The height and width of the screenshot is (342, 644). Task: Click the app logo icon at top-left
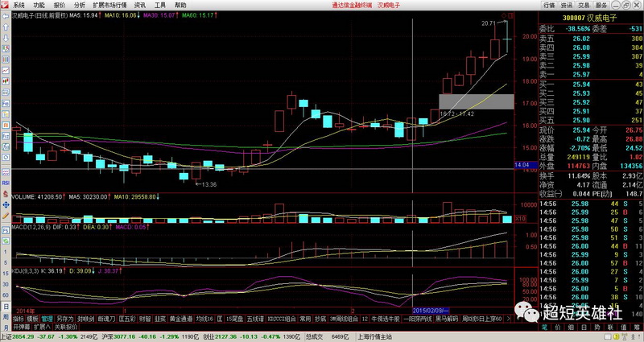[5, 4]
